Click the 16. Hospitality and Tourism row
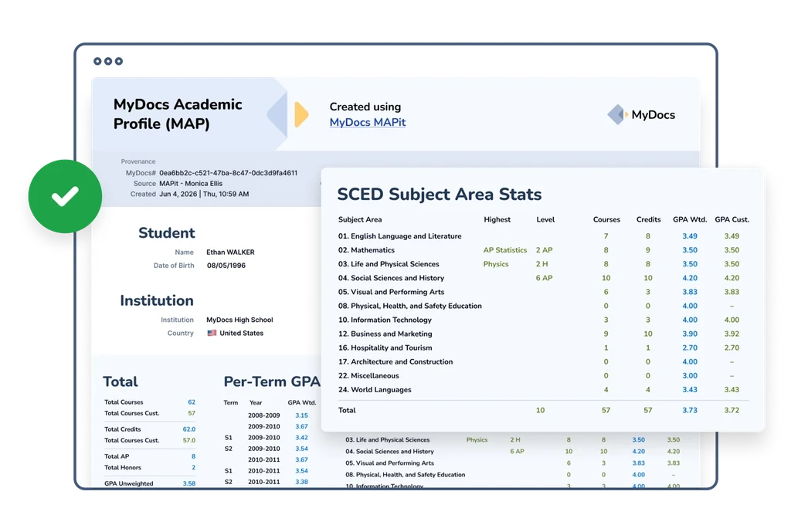This screenshot has height=532, width=791. point(543,348)
